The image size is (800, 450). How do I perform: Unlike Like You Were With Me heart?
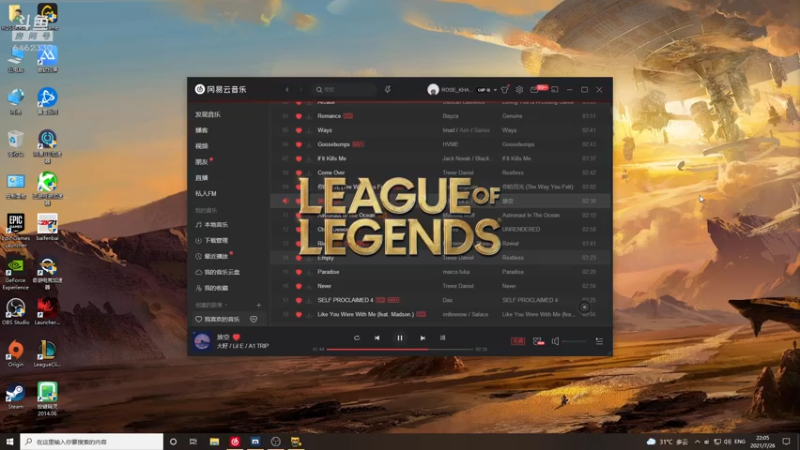(298, 315)
